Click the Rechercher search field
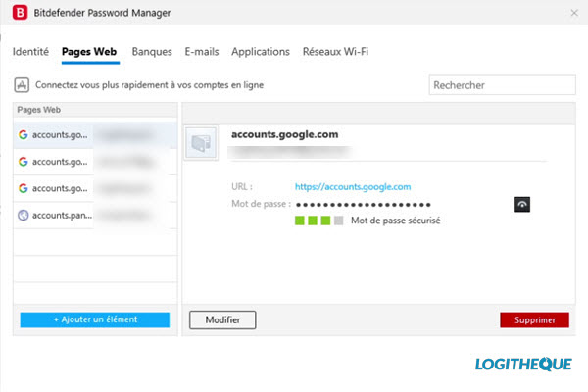588x392 pixels. click(x=502, y=85)
